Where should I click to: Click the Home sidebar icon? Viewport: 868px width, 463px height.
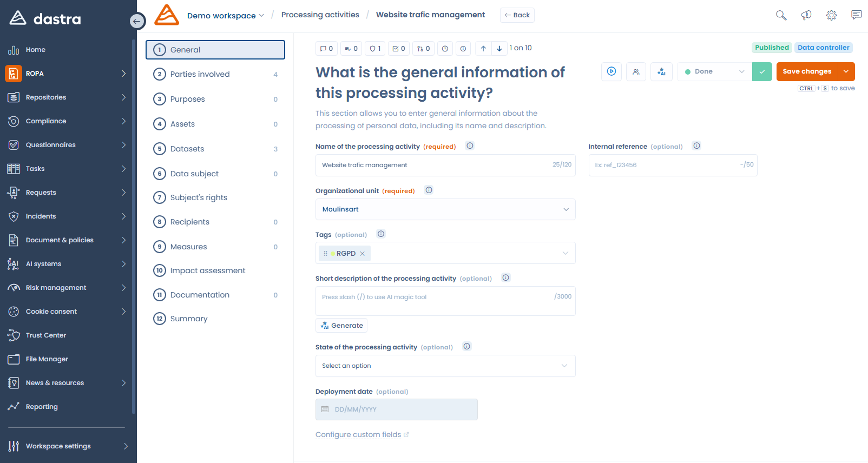[x=14, y=50]
